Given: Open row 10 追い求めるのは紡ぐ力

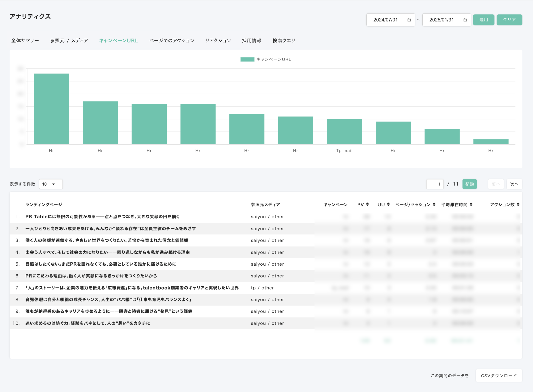Looking at the screenshot, I should [88, 323].
